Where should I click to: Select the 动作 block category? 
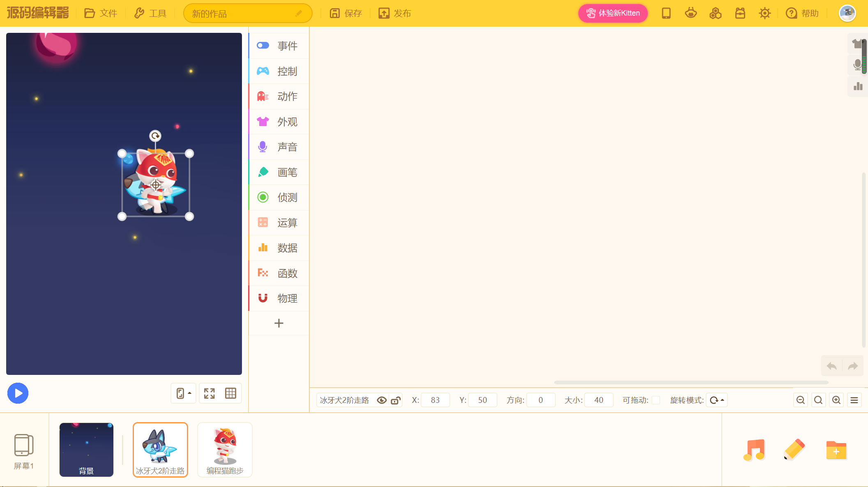tap(279, 96)
